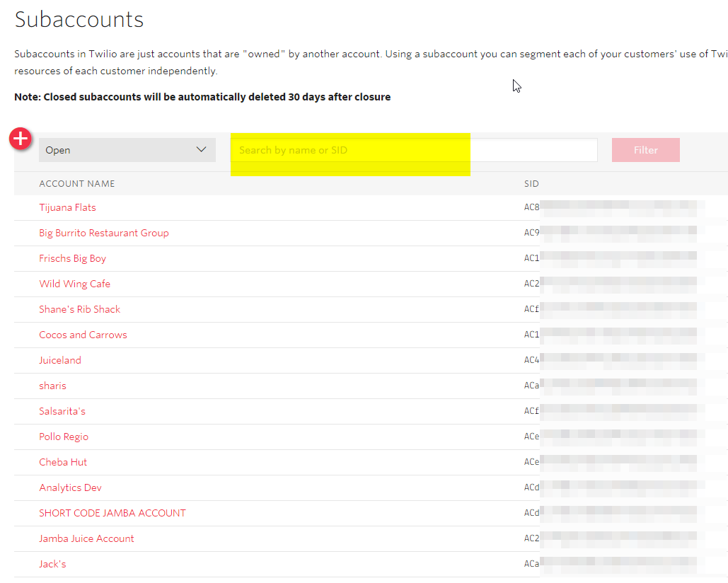Select the Big Burrito Restaurant Group account
The height and width of the screenshot is (583, 728).
click(x=103, y=232)
